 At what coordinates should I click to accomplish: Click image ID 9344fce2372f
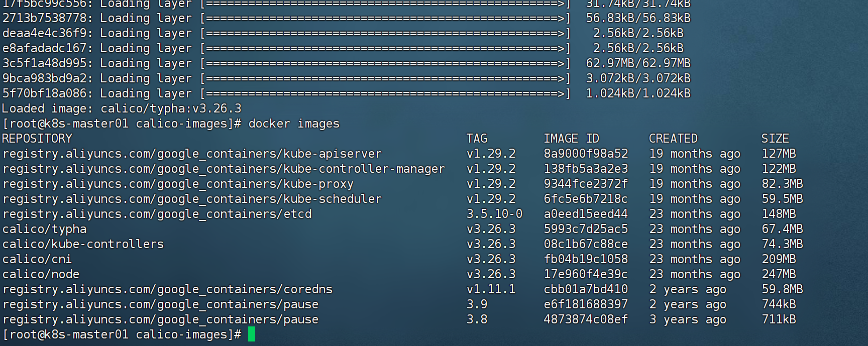[x=586, y=184]
